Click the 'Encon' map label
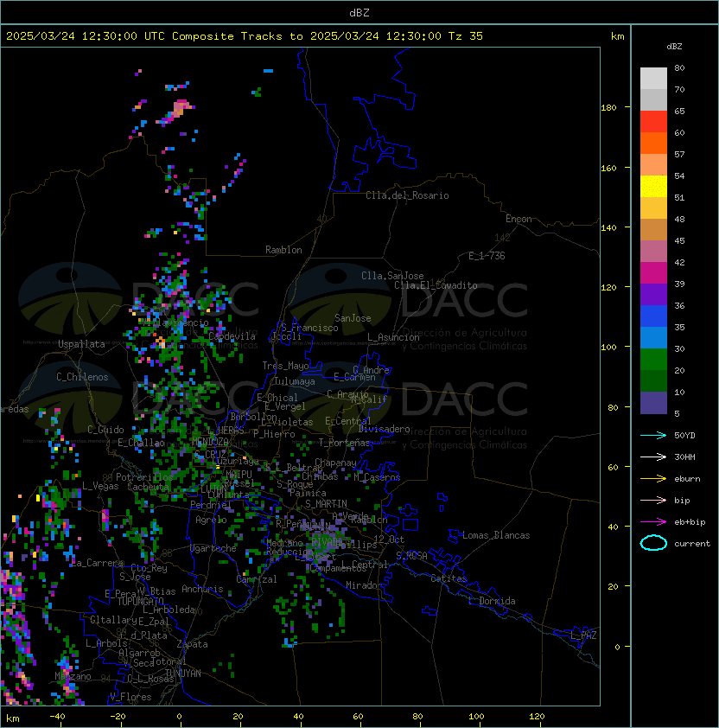This screenshot has width=719, height=728. click(519, 219)
